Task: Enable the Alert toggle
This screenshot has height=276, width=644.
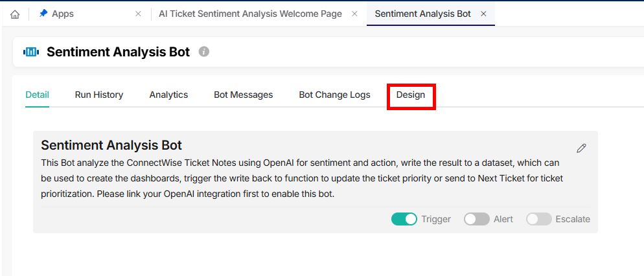Action: pos(476,220)
